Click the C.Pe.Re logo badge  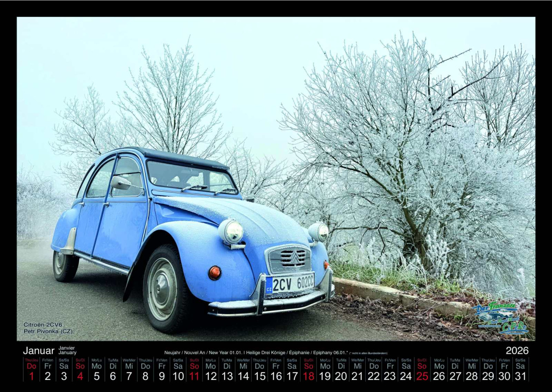514,328
